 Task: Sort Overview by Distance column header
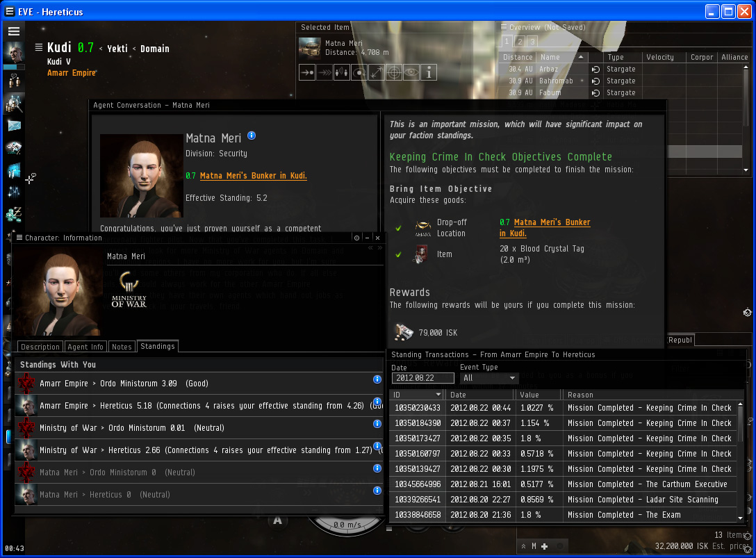(518, 57)
